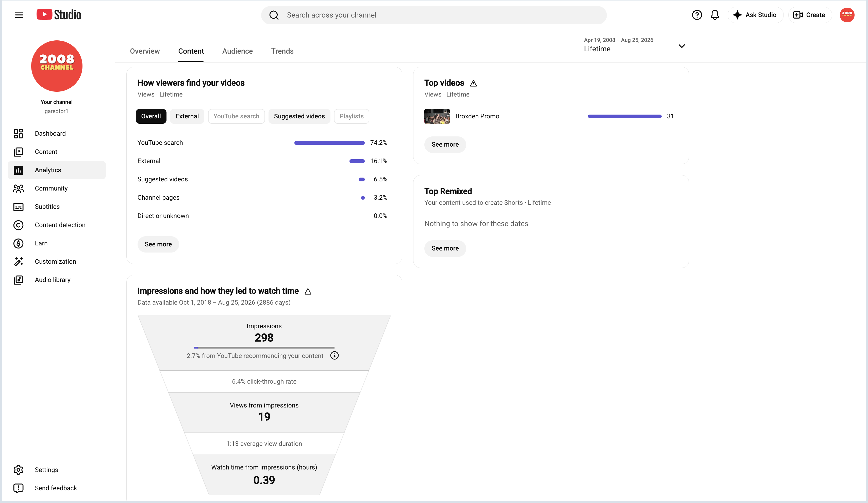Click the Content play icon in sidebar
Screen dimensions: 868x503
pos(18,152)
